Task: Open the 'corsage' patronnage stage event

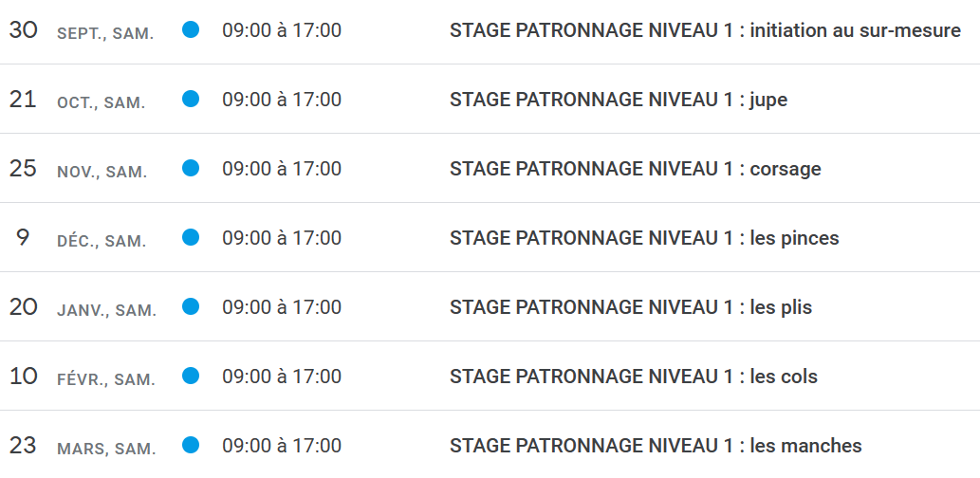Action: (635, 169)
